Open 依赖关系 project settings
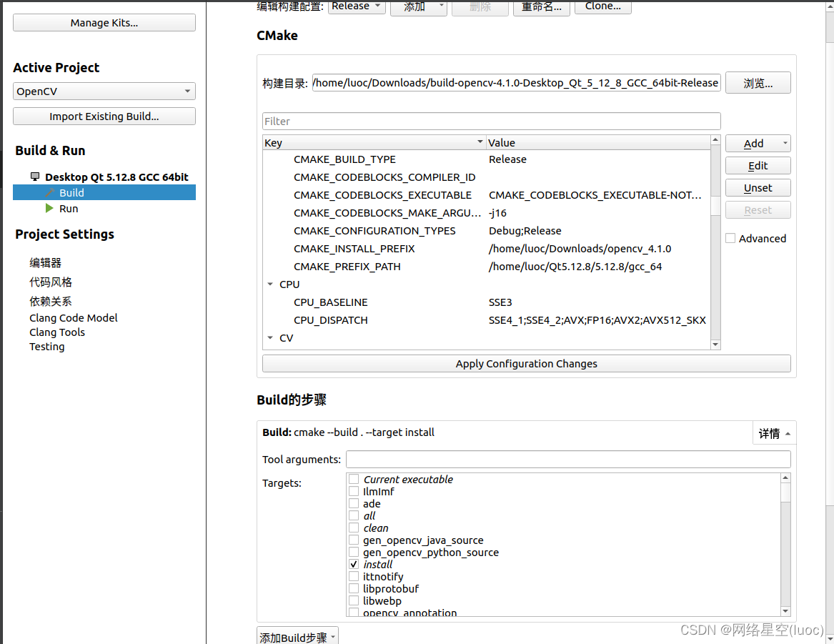 (x=51, y=301)
